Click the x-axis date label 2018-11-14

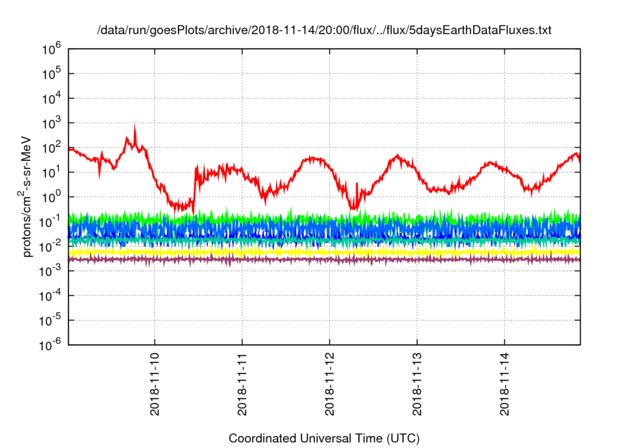505,384
